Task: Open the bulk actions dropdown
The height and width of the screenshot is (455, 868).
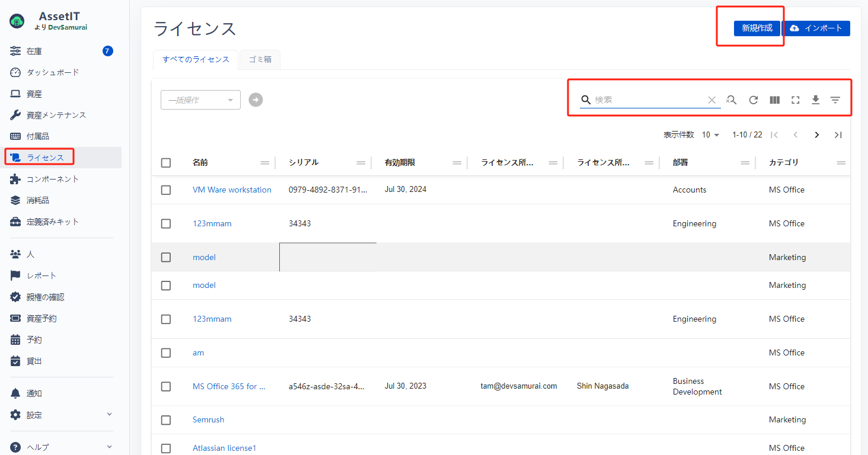Action: [x=200, y=100]
